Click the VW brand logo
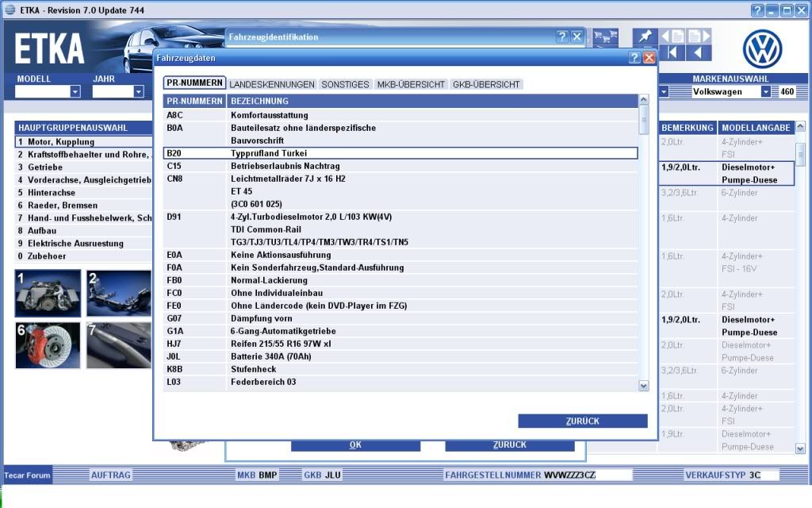The height and width of the screenshot is (508, 812). 762,49
